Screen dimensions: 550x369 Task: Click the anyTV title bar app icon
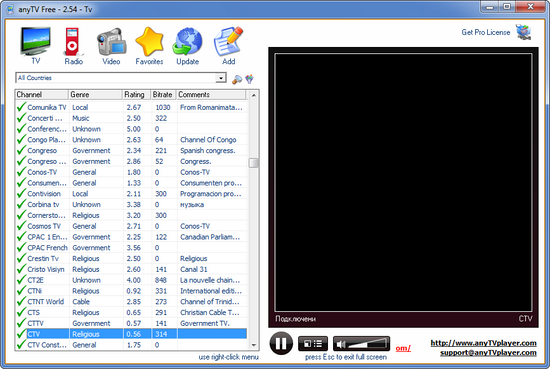[x=10, y=9]
